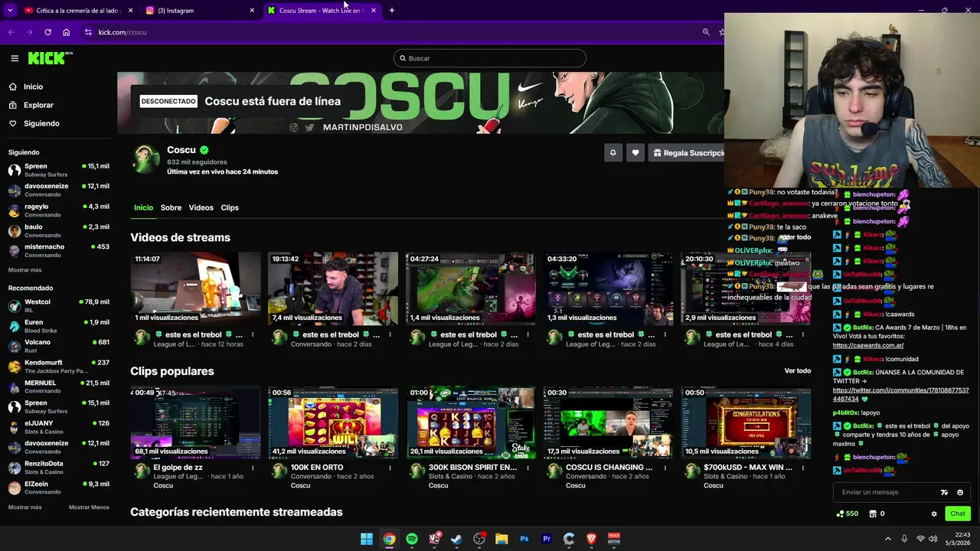Open Steam from the taskbar
This screenshot has width=980, height=551.
(456, 539)
